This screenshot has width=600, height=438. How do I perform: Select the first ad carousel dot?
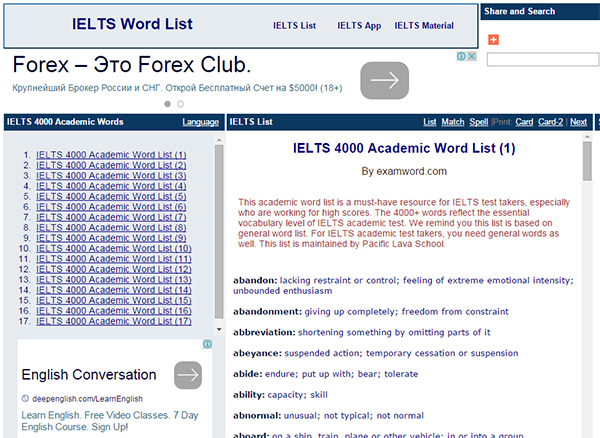[167, 103]
